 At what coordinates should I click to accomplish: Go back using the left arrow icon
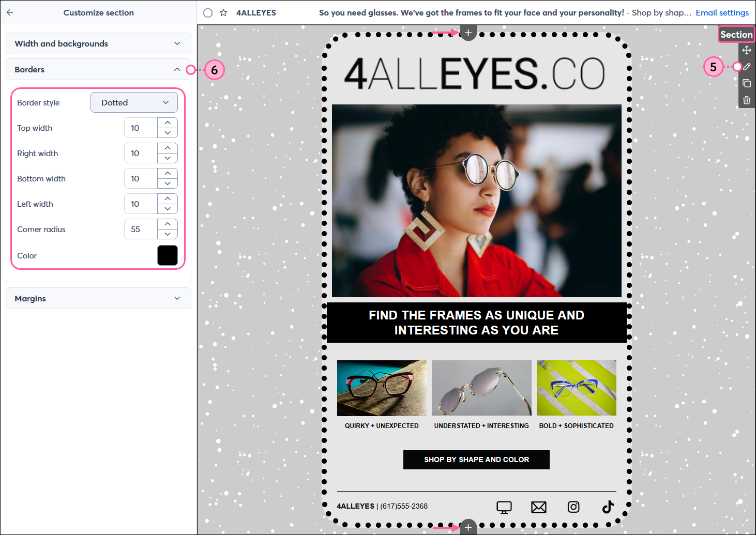coord(10,12)
